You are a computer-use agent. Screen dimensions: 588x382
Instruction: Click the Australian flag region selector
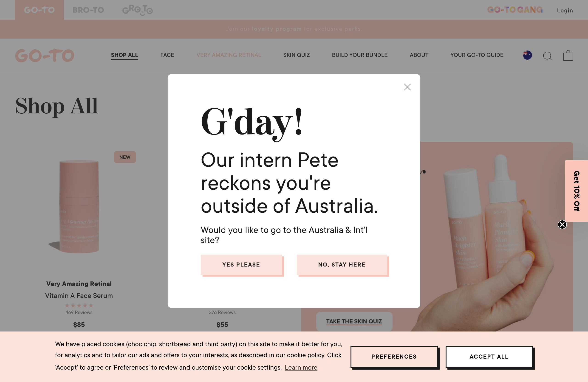point(527,55)
